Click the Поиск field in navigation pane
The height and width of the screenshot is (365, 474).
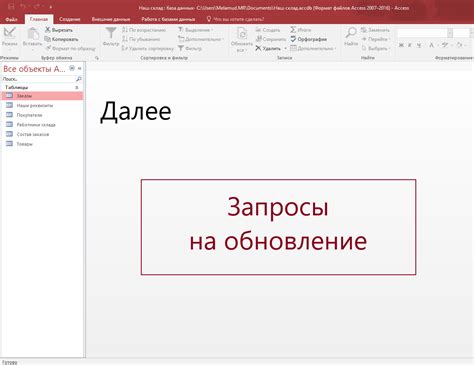tap(38, 79)
